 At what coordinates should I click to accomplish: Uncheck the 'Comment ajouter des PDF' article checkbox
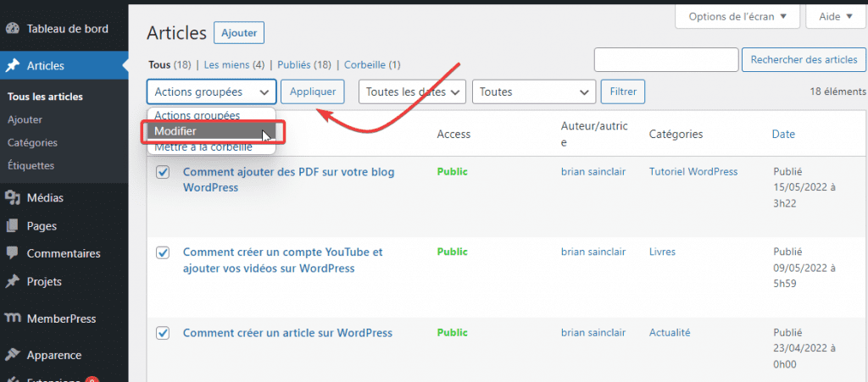(x=163, y=173)
